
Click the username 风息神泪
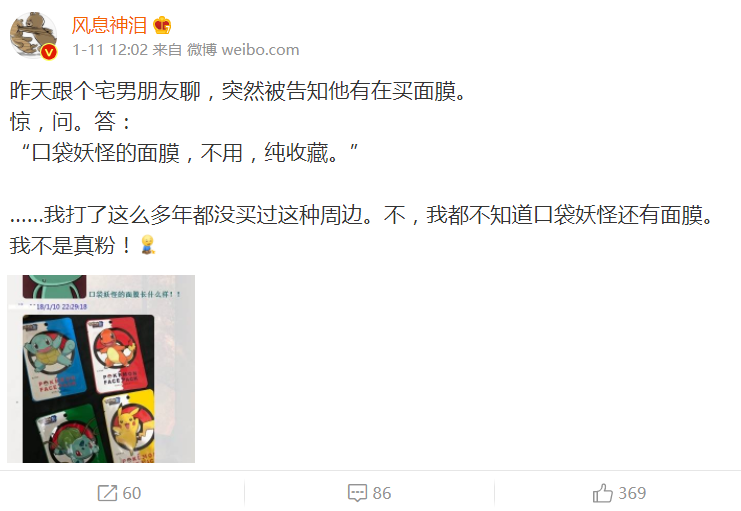[x=109, y=25]
